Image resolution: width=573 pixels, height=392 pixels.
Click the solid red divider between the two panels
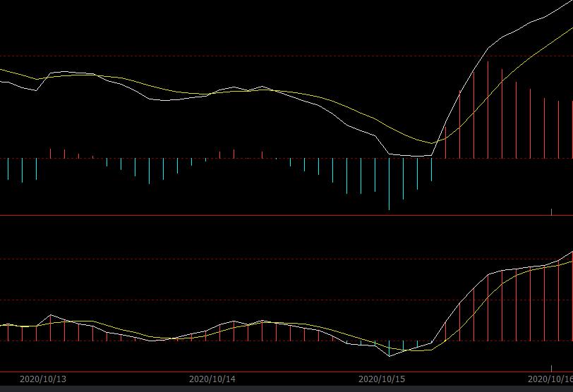tap(282, 215)
